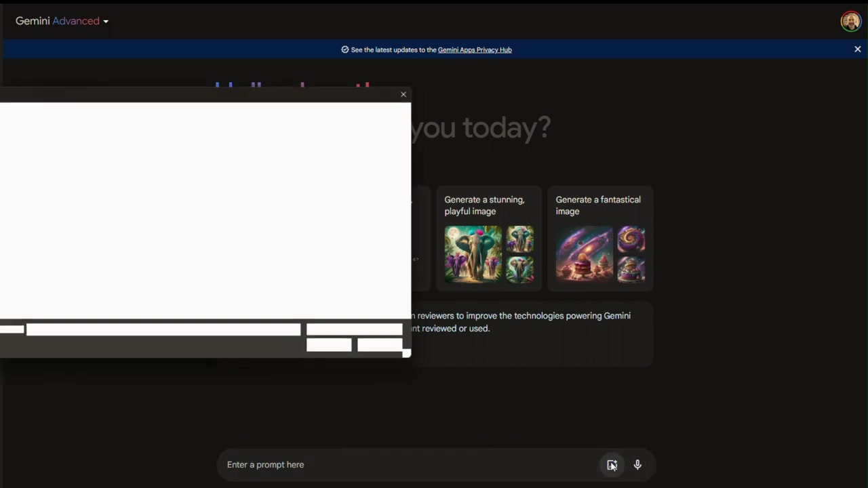Click the wide file name field in dialog

pyautogui.click(x=163, y=329)
